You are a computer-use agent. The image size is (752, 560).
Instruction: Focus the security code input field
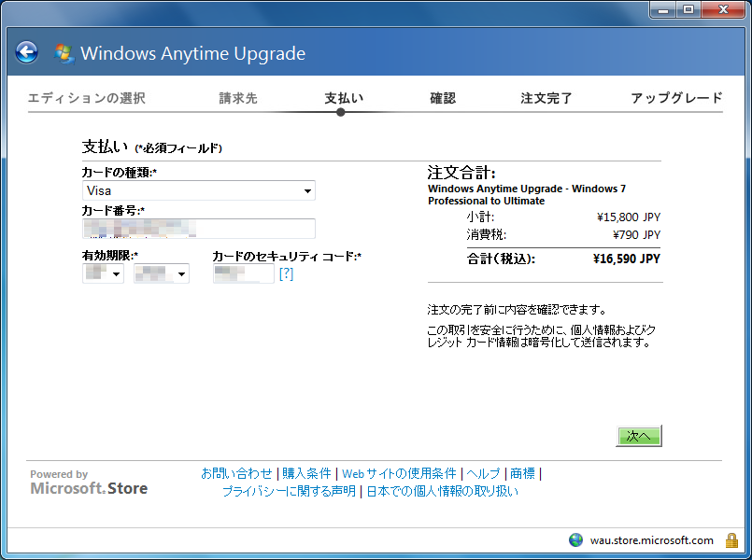(x=244, y=273)
